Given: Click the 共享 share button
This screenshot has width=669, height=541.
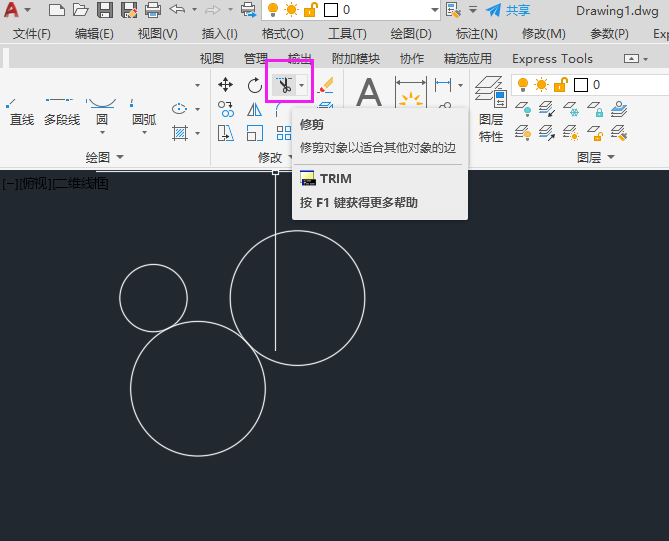Looking at the screenshot, I should click(509, 10).
